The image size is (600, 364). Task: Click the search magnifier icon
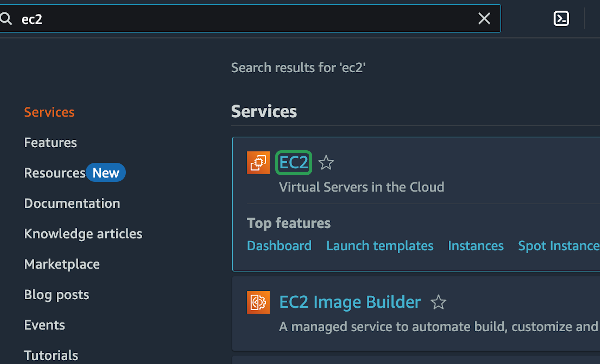tap(6, 19)
